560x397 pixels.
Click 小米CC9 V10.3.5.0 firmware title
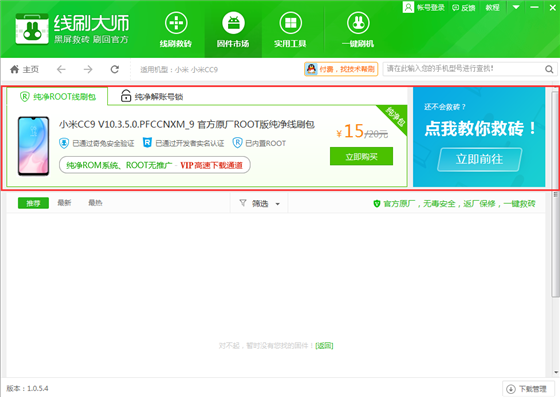[x=186, y=124]
